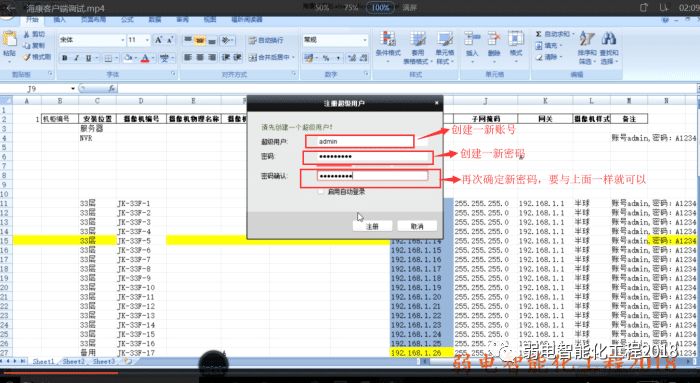This screenshot has width=700, height=383.
Task: Switch to the Sheet2 tab
Action: [x=73, y=361]
